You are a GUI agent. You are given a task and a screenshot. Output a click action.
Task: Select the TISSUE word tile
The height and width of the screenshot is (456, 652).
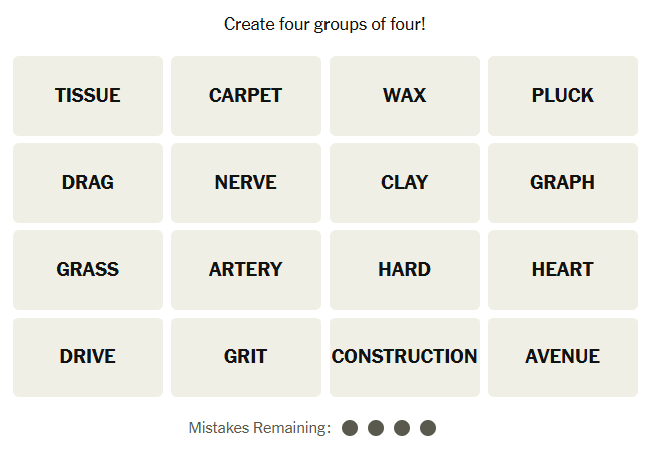88,96
